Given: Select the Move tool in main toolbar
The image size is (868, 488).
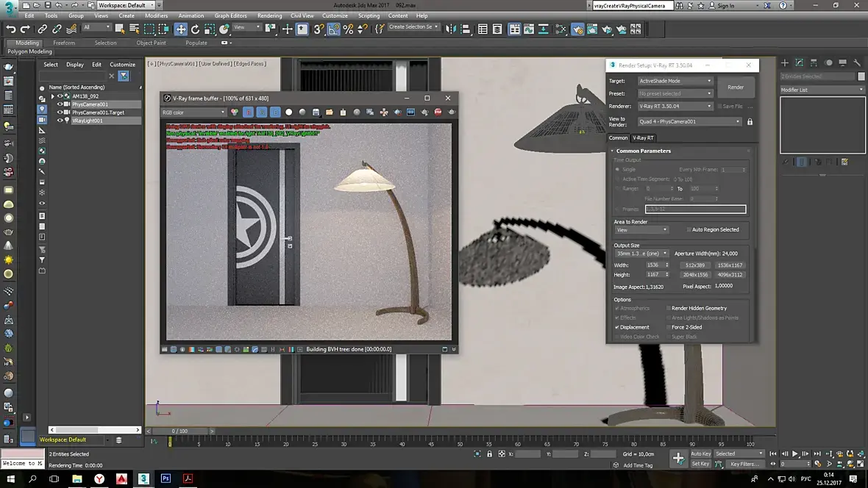Looking at the screenshot, I should [x=180, y=29].
